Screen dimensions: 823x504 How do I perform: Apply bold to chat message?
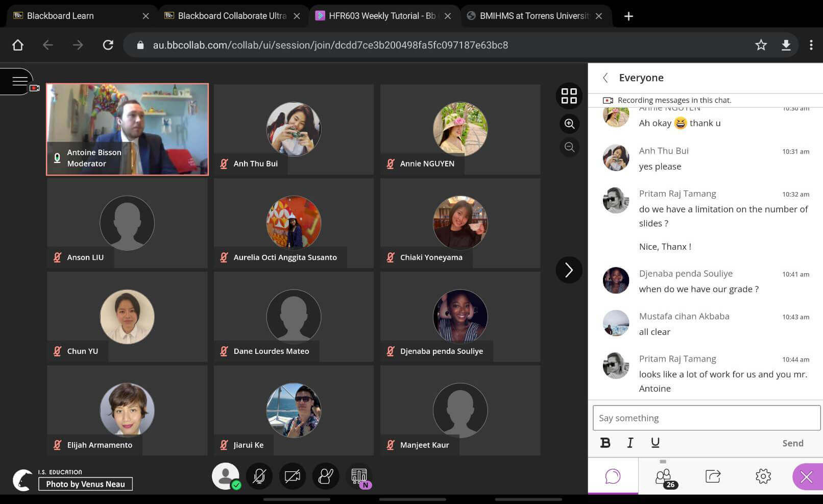(605, 443)
